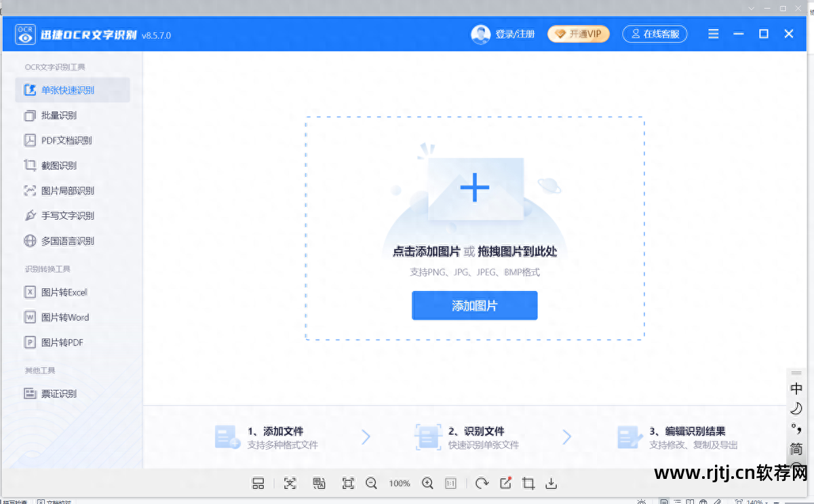Click step 3、编辑识别结果 label
The image size is (814, 504).
pyautogui.click(x=688, y=431)
